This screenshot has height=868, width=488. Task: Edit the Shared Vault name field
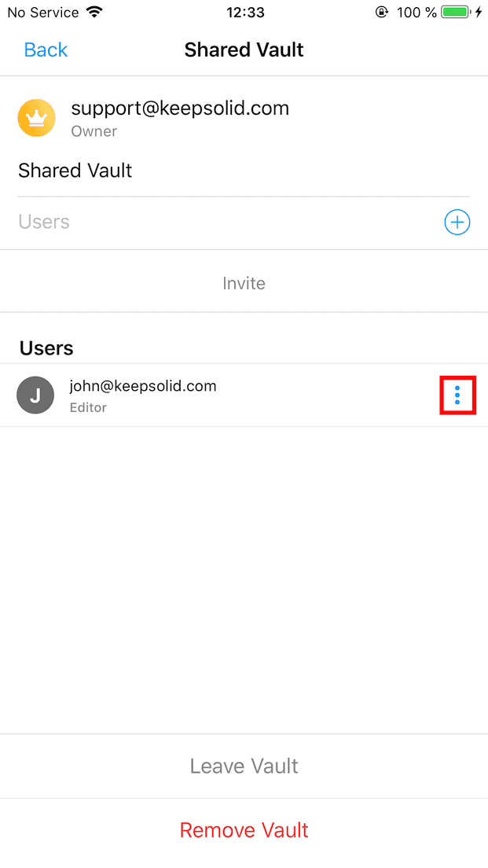pos(244,171)
